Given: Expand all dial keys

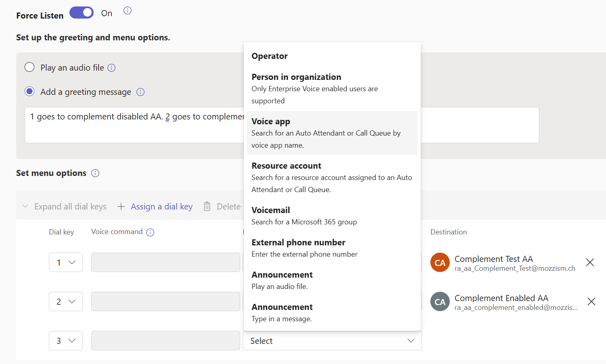Looking at the screenshot, I should 64,206.
